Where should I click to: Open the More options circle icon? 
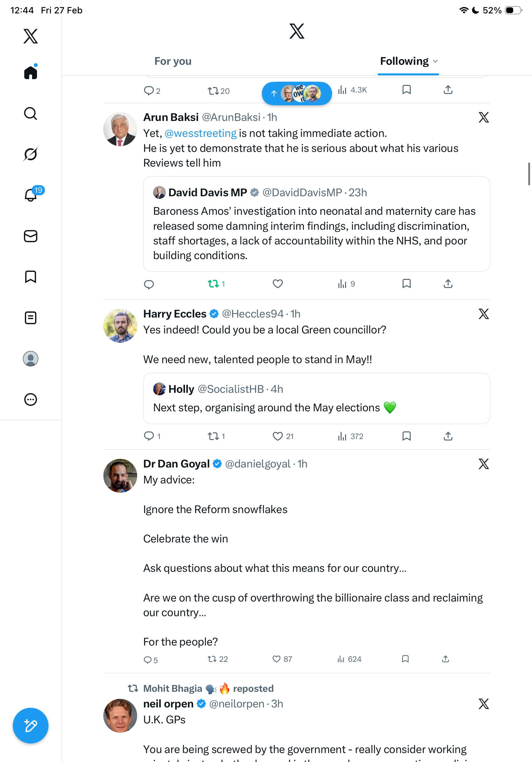(x=31, y=399)
